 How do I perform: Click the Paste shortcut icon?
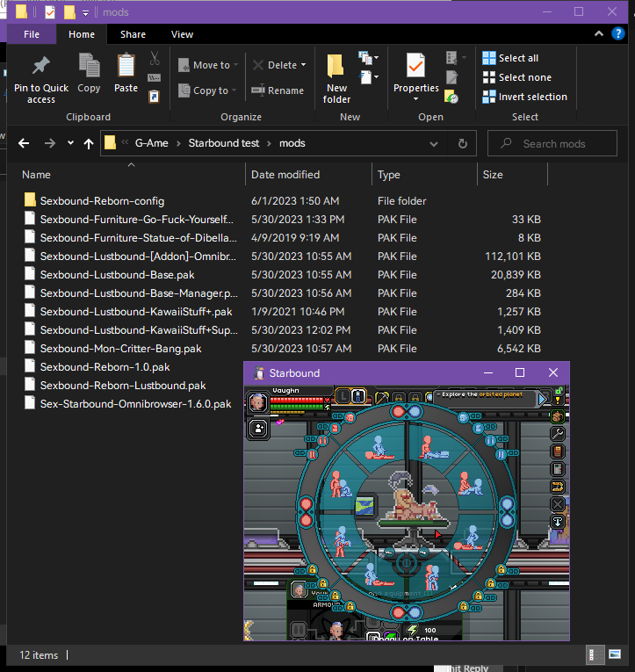click(x=155, y=97)
